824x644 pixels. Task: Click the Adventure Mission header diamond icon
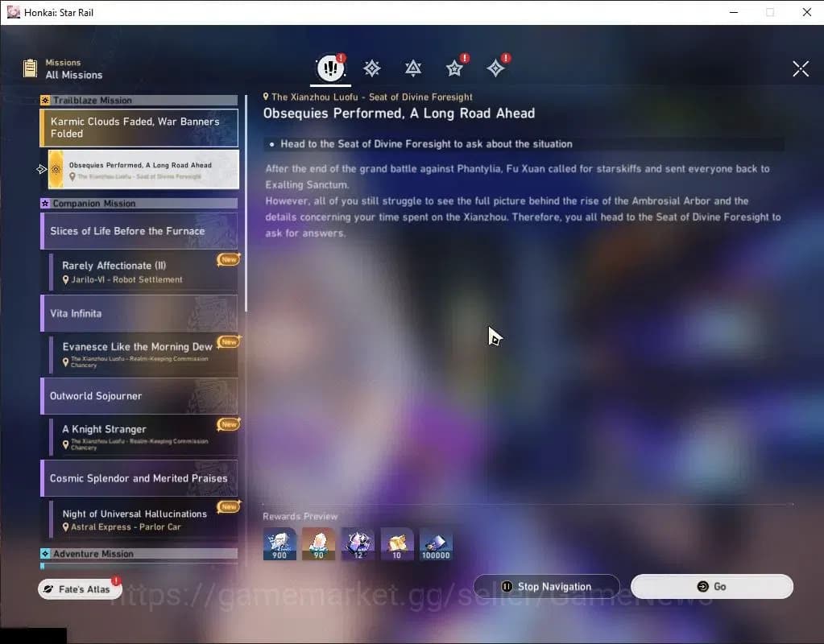pos(45,554)
